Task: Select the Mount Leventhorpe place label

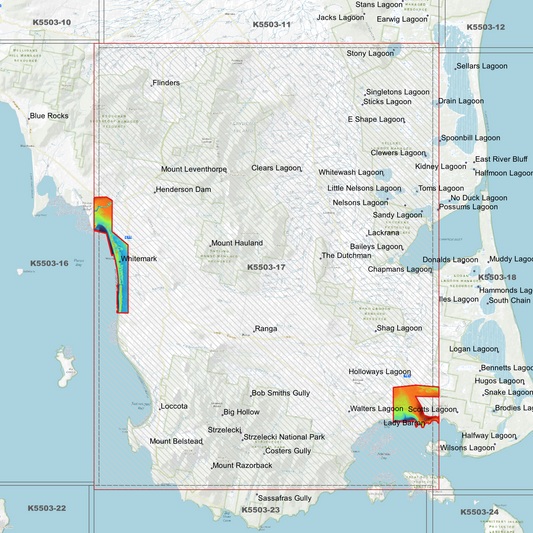Action: [x=194, y=169]
